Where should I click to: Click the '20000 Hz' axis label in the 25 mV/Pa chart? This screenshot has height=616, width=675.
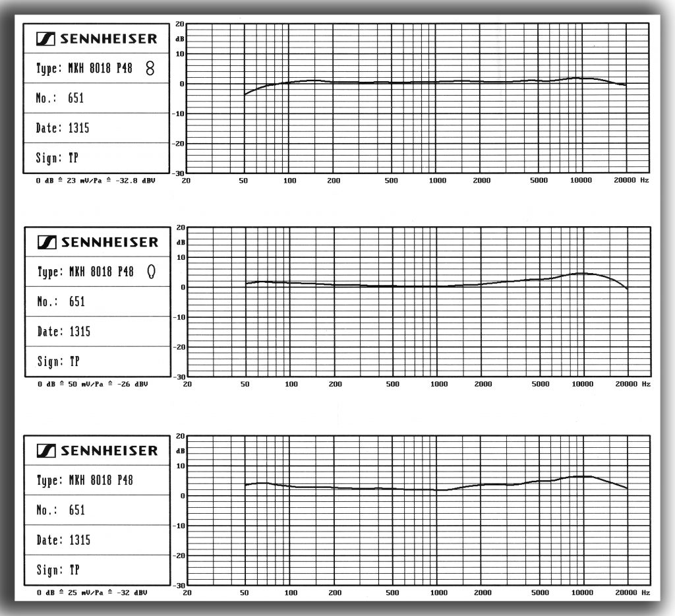(x=632, y=592)
